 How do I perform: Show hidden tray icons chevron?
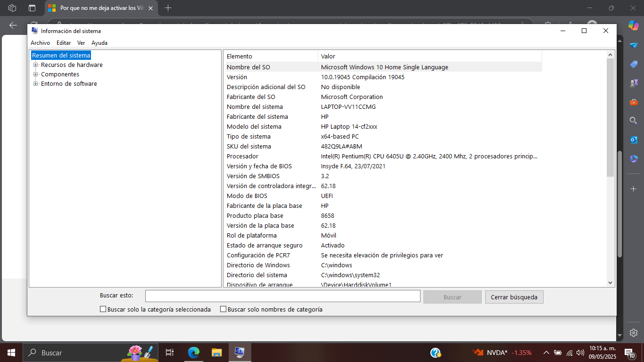pyautogui.click(x=546, y=353)
